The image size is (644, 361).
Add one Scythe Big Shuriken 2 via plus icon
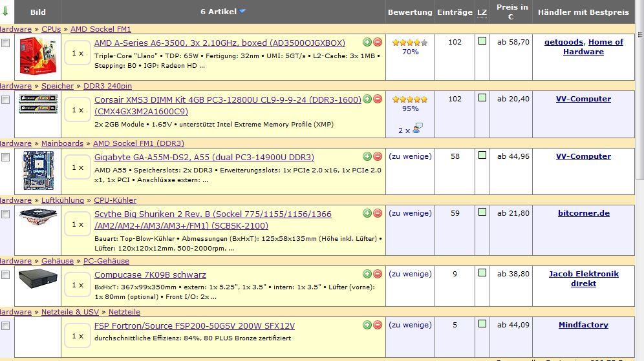367,213
